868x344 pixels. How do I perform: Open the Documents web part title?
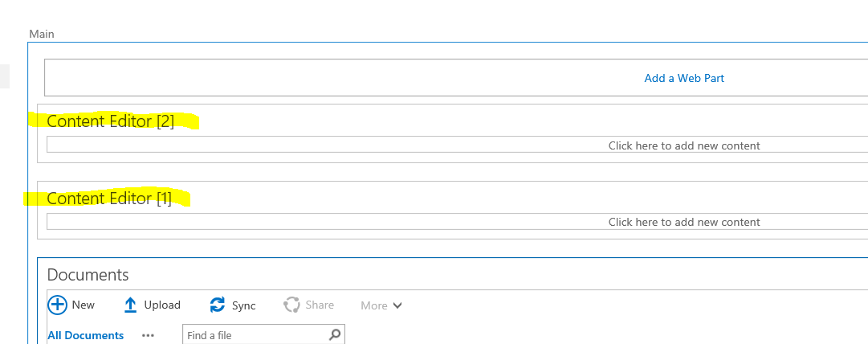(x=88, y=275)
